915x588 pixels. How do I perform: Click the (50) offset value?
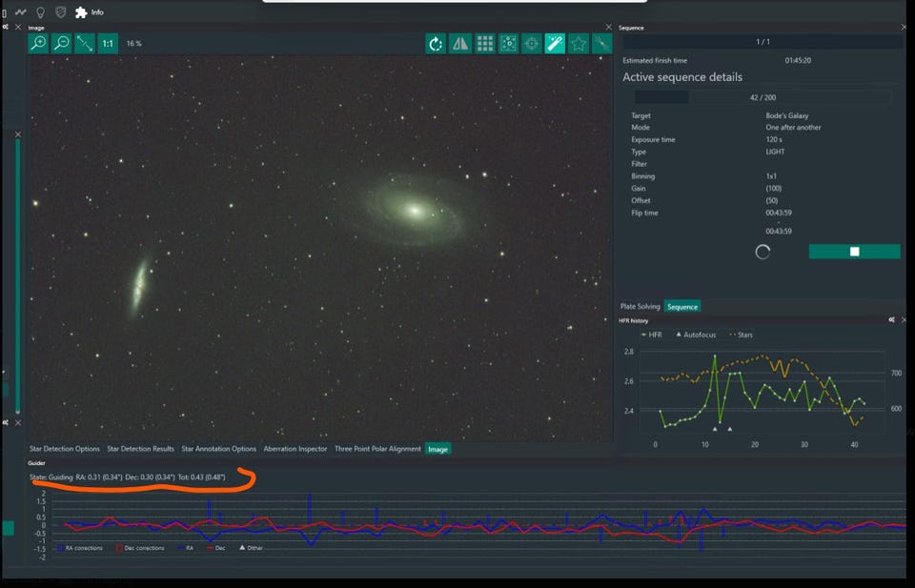click(x=771, y=201)
